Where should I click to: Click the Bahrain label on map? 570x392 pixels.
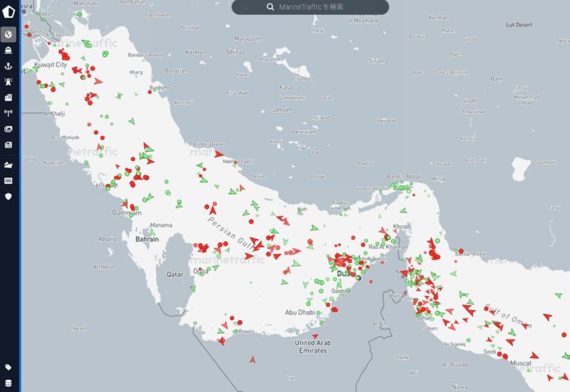[147, 239]
